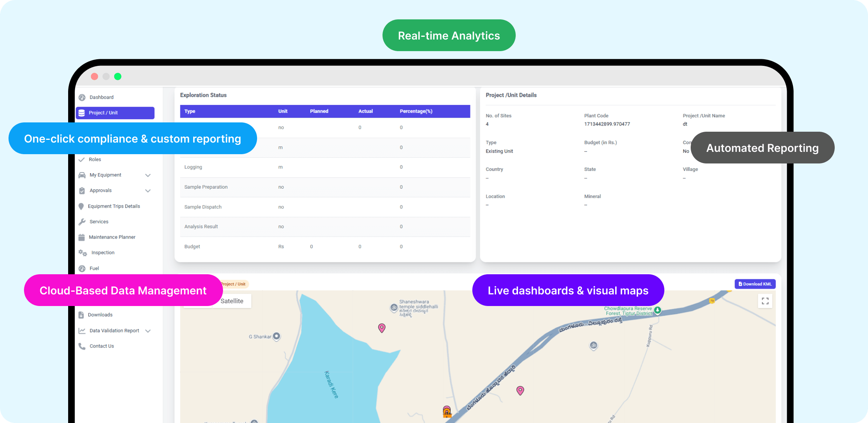Click the Shaneshwara temple place icon
868x423 pixels.
(x=394, y=308)
